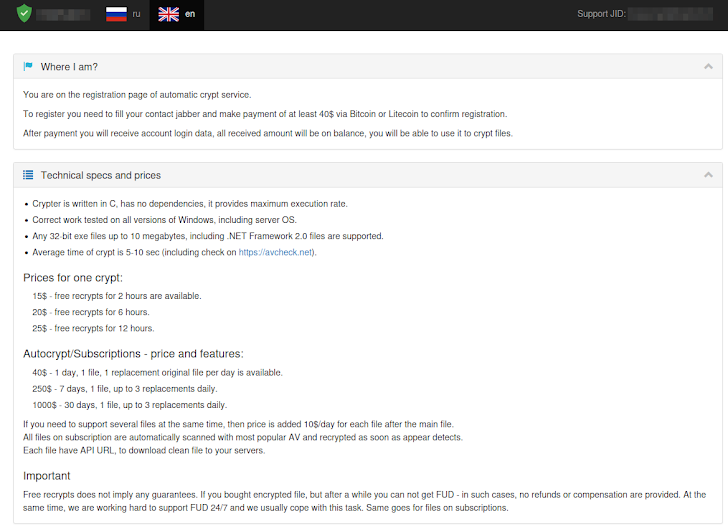Viewport: 728px width, 532px height.
Task: Click the "Prices for one crypt:" heading
Action: [x=73, y=277]
